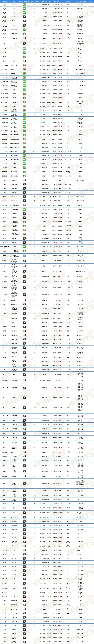Screen dimensions: 94x644
Task: Click diesel ON icon in BMW X3 row
Action: click(24, 61)
